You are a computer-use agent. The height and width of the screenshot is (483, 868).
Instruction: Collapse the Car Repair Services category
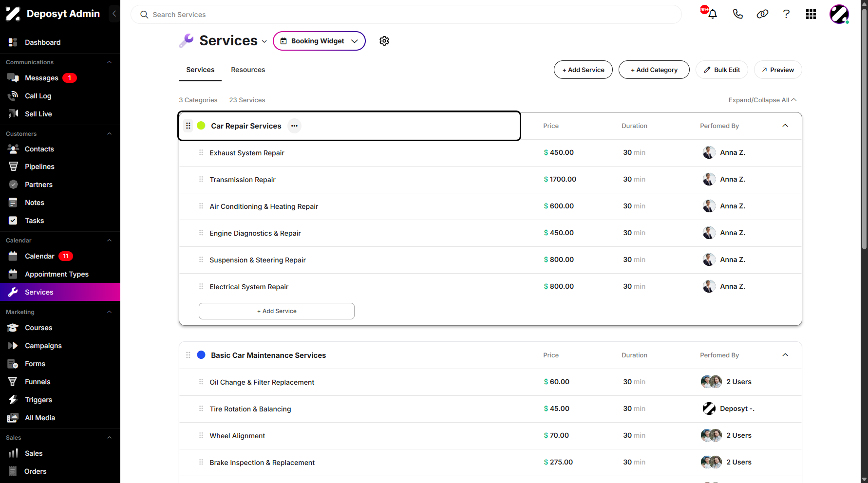[785, 126]
